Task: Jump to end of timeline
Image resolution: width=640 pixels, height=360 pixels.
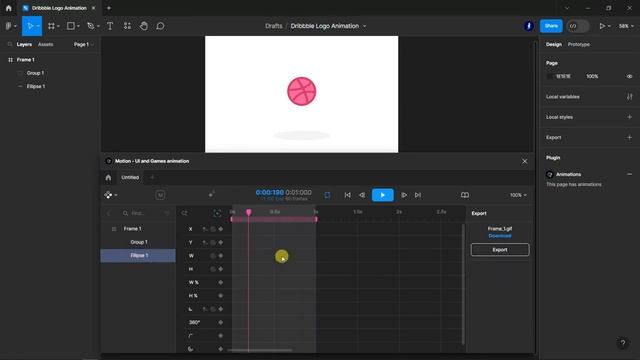Action: 418,195
